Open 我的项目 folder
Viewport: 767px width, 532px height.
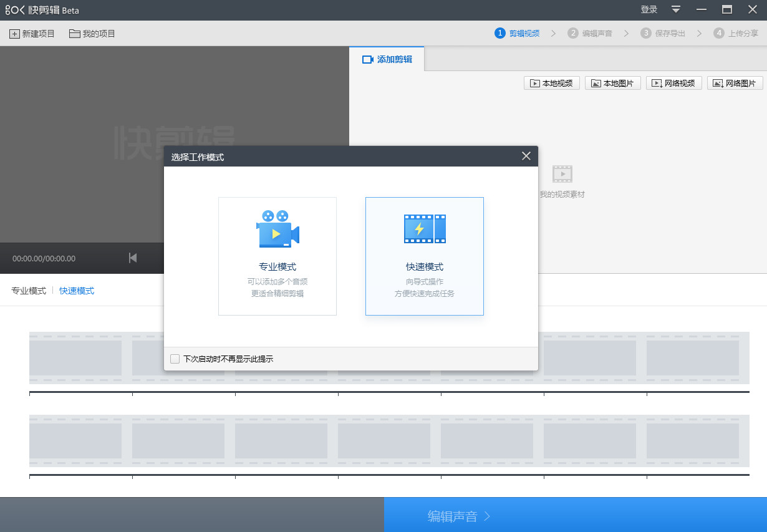click(x=92, y=34)
